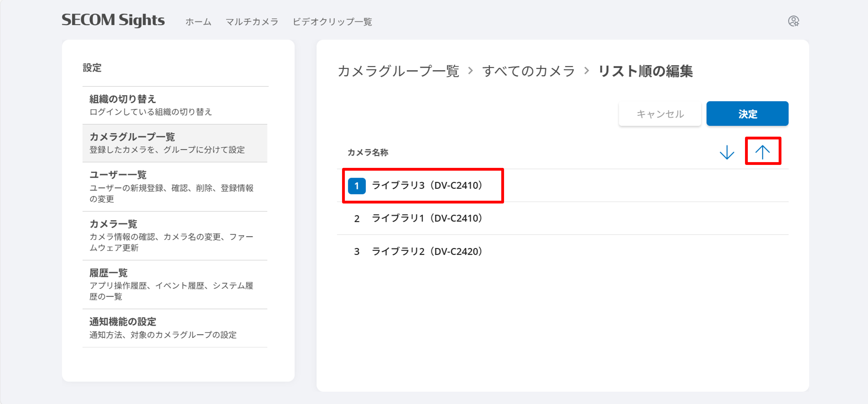Open ユーザー一覧 settings
The image size is (868, 404).
(175, 187)
